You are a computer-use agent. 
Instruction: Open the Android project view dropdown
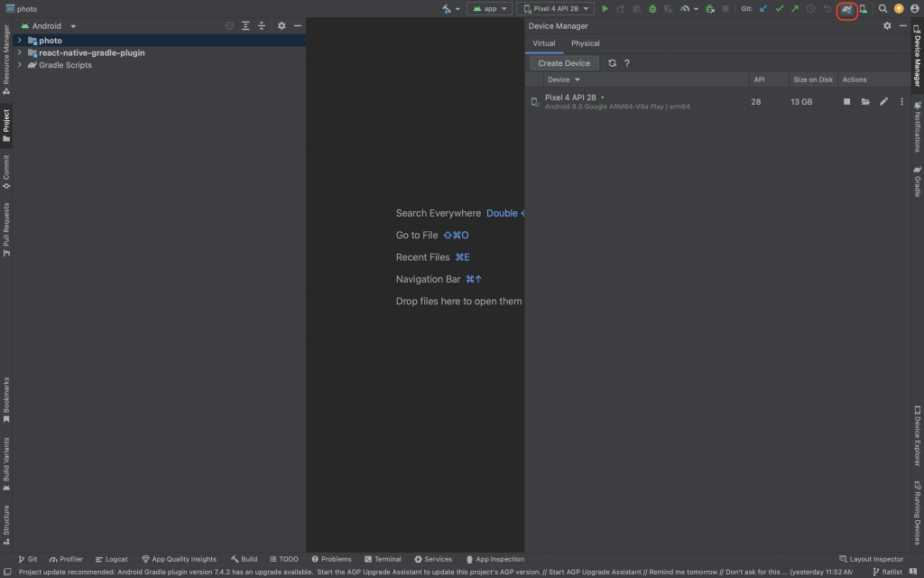49,26
